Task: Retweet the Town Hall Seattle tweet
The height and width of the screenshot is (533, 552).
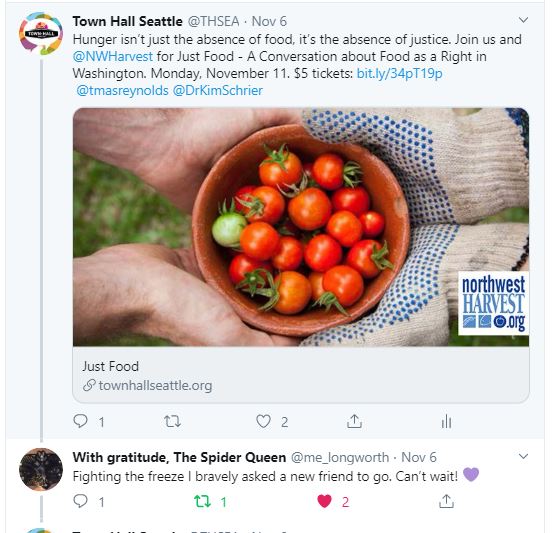Action: (172, 421)
